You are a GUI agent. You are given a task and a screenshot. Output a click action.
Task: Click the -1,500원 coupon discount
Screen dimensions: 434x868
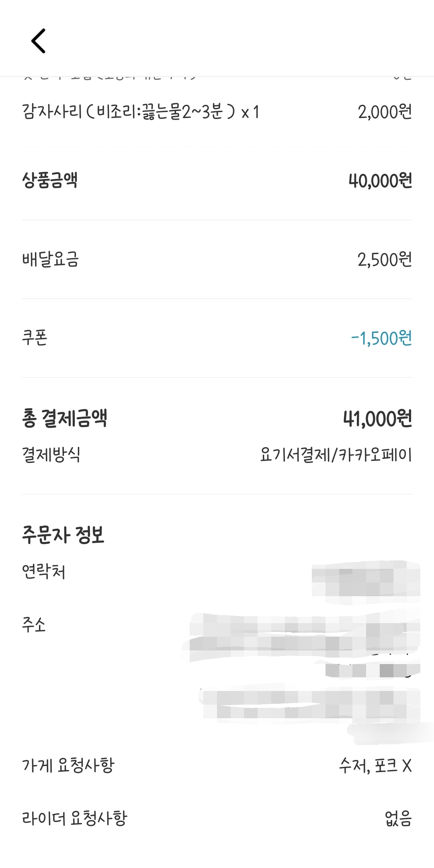(381, 338)
